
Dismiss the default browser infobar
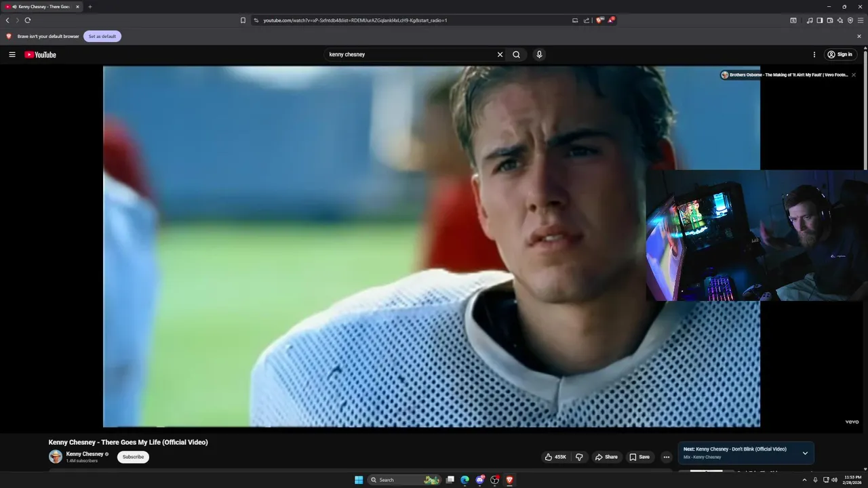859,37
